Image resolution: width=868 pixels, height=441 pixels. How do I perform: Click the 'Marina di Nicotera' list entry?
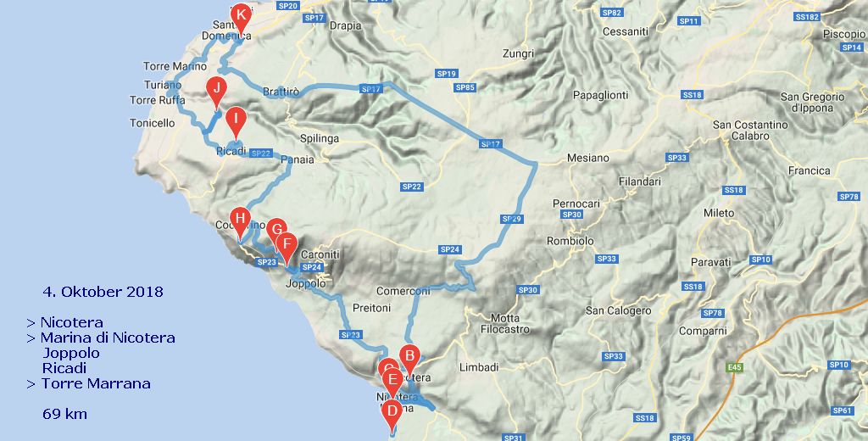coord(108,338)
